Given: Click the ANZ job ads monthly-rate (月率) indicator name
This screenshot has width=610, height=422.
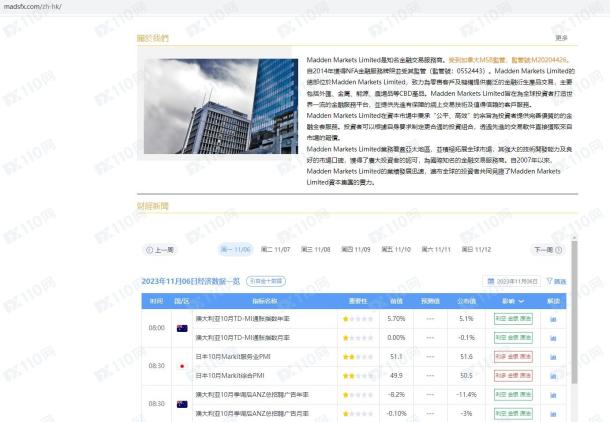Looking at the screenshot, I should coord(252,413).
